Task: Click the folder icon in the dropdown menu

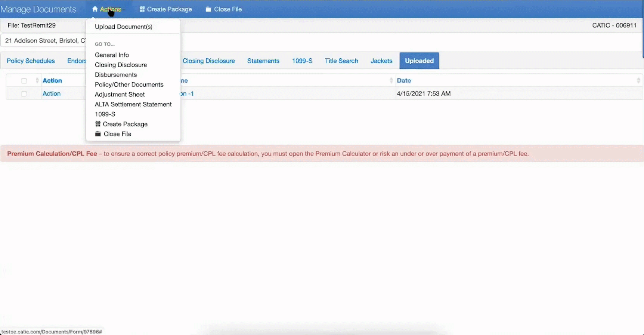Action: coord(98,134)
